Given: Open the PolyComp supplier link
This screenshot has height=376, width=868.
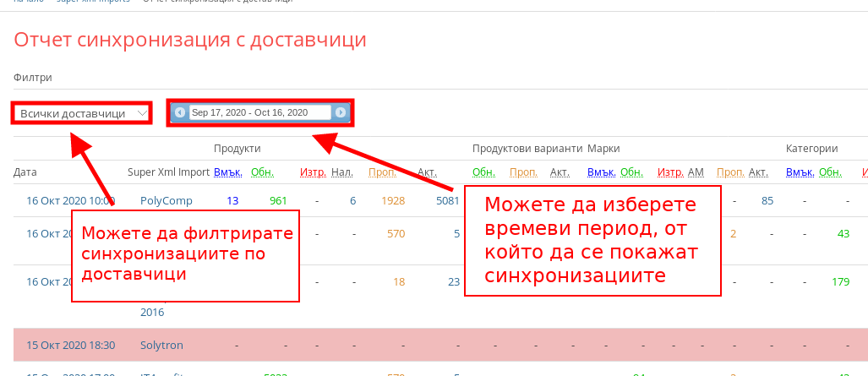Looking at the screenshot, I should pos(166,201).
